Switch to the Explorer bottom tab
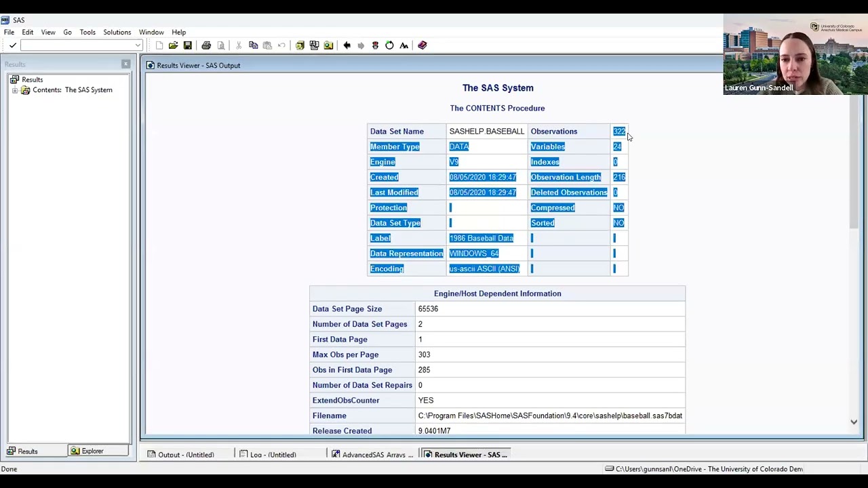This screenshot has width=868, height=488. 98,451
